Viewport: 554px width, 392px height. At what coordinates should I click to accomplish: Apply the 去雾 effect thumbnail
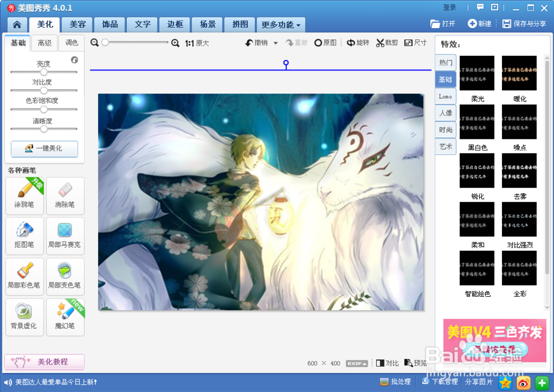pyautogui.click(x=520, y=171)
